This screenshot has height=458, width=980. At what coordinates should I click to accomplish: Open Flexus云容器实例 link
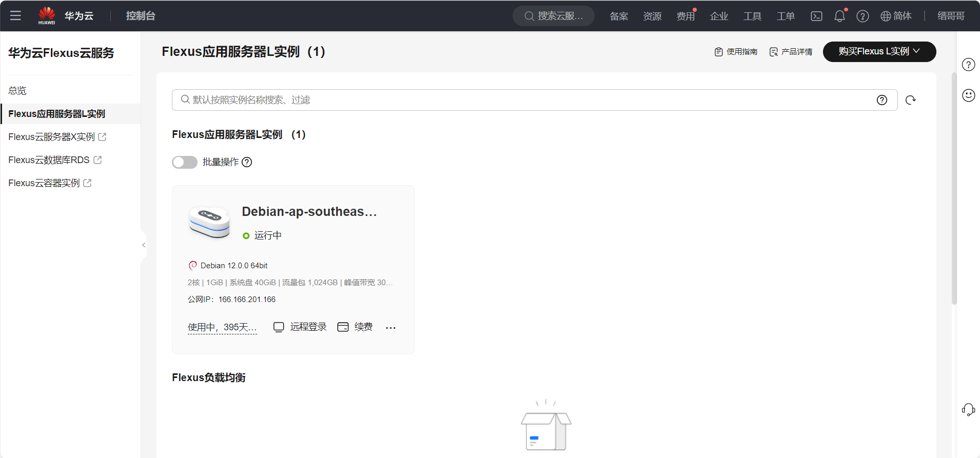click(x=44, y=183)
